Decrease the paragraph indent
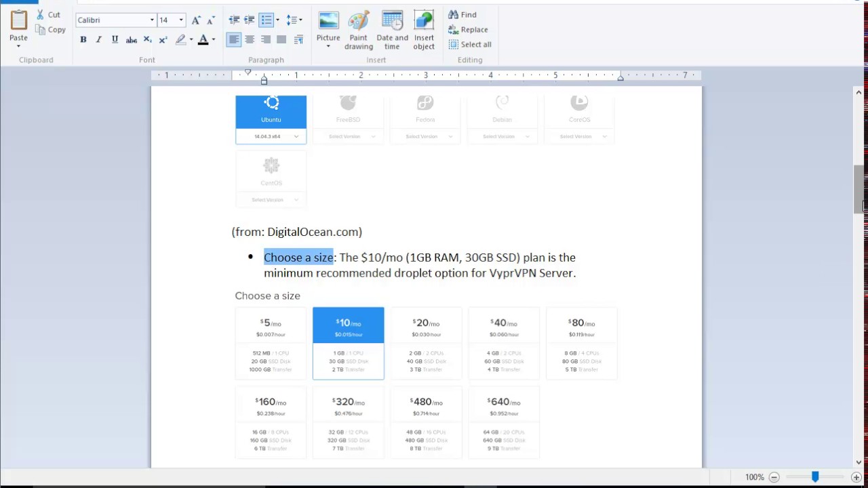The width and height of the screenshot is (868, 488). (x=234, y=20)
